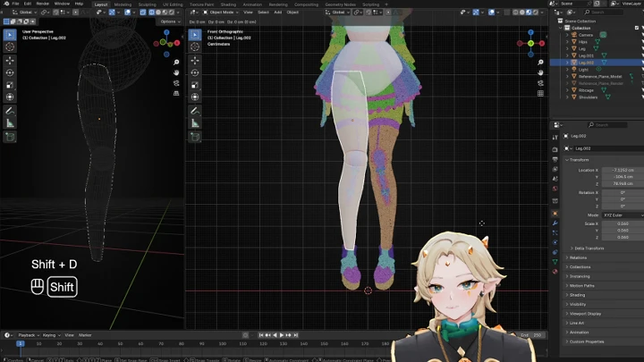
Task: Enable solid shading in right viewport header
Action: (522, 13)
